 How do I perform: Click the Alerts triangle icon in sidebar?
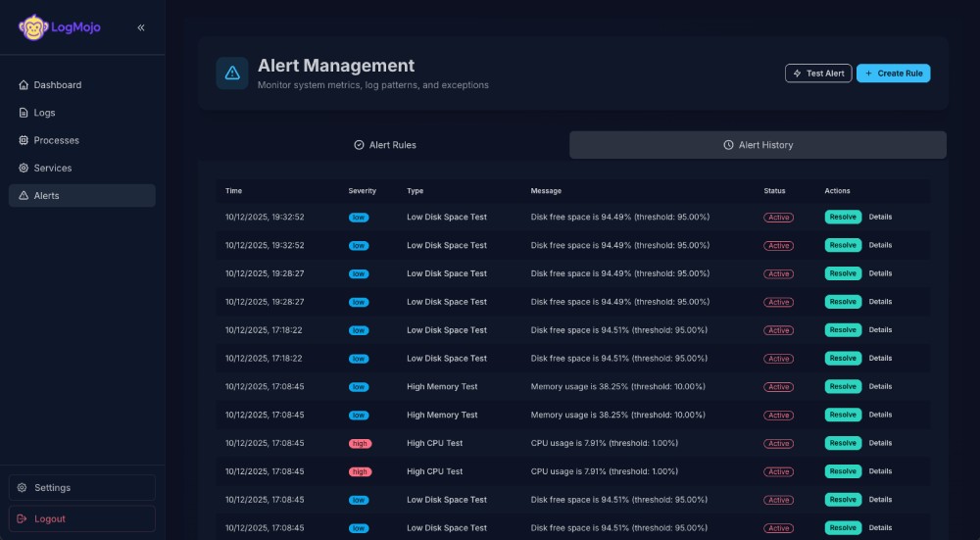pyautogui.click(x=24, y=196)
